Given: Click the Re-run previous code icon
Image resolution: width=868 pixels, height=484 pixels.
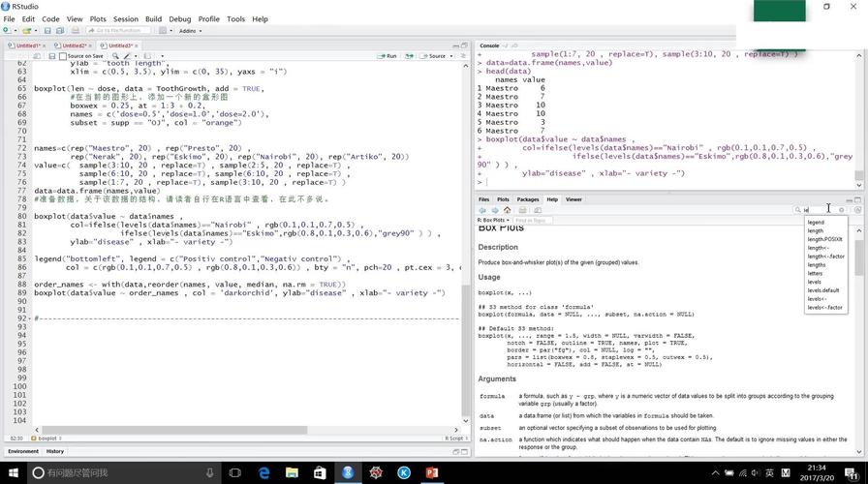Looking at the screenshot, I should click(409, 56).
